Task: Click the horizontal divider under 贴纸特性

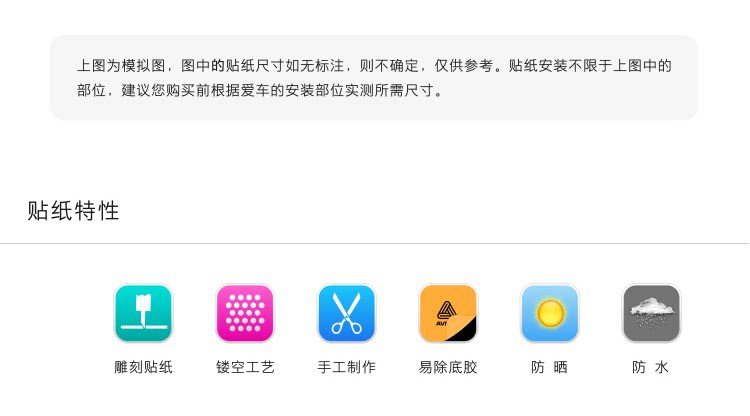Action: click(375, 243)
